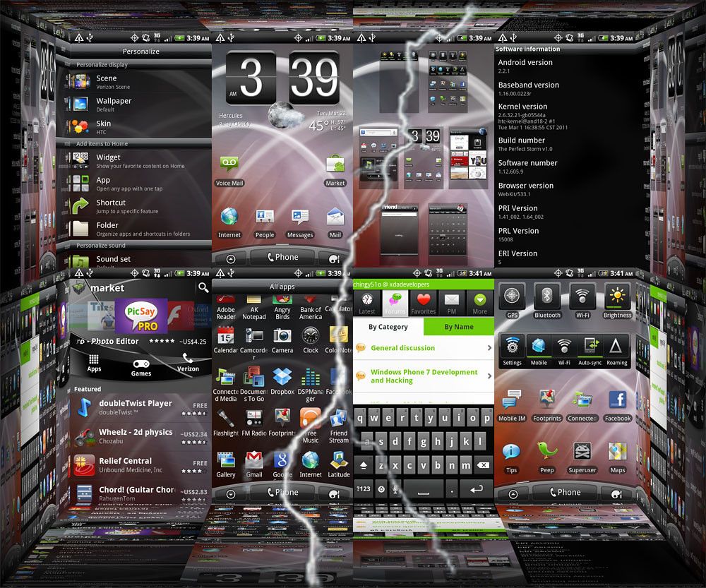
Task: Expand General discussion chevron arrow
Action: point(489,348)
